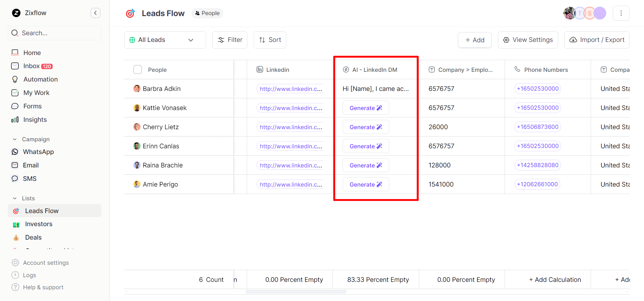Collapse the sidebar with the chevron button
644x301 pixels.
coord(96,13)
